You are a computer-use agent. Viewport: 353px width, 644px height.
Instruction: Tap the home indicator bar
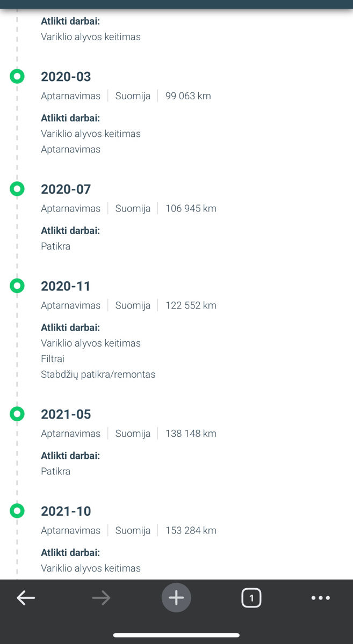click(176, 635)
